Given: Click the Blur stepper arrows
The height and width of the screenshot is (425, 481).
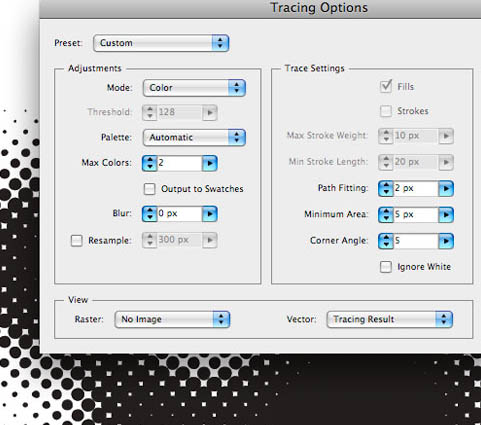Looking at the screenshot, I should tap(149, 214).
